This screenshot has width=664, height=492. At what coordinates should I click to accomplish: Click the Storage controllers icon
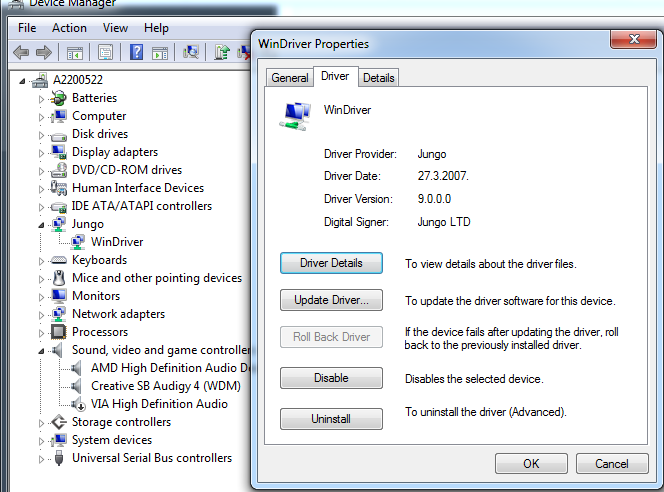[58, 422]
